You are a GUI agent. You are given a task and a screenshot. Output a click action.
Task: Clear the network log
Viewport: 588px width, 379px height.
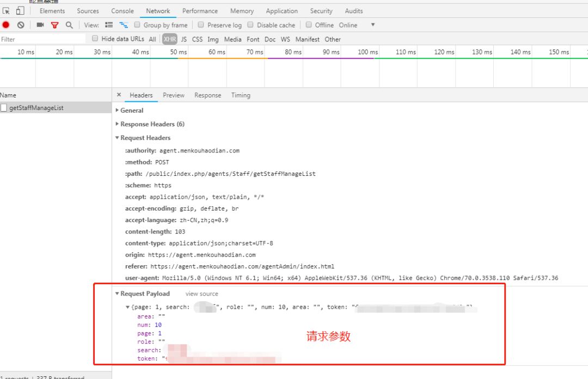pyautogui.click(x=21, y=25)
